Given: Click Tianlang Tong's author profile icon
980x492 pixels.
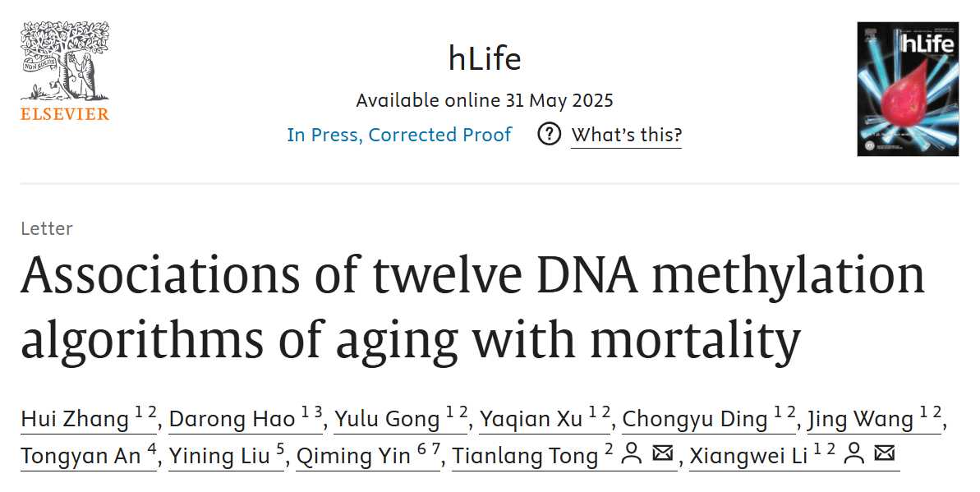Looking at the screenshot, I should point(631,455).
